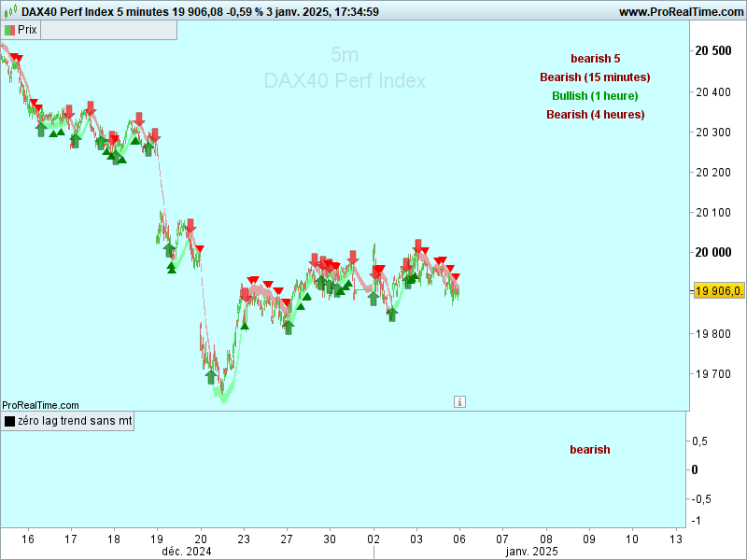Click the 20 000 price axis value
The height and width of the screenshot is (560, 747).
(713, 252)
